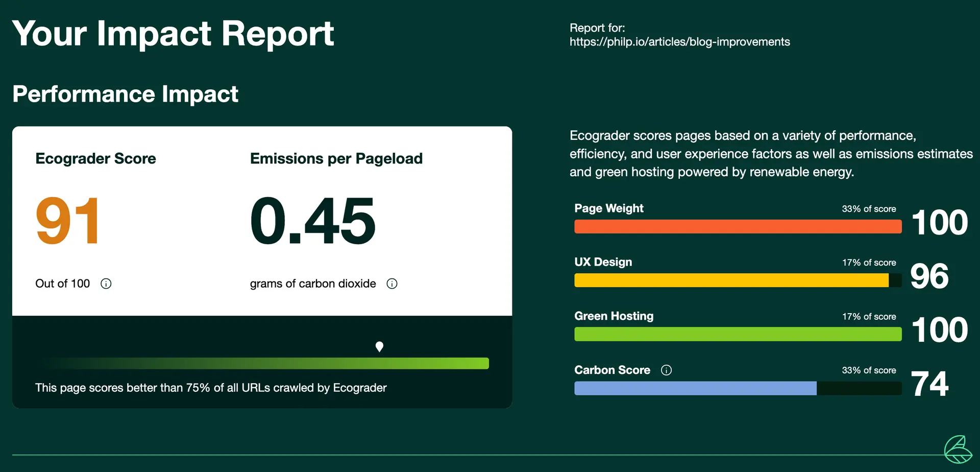980x472 pixels.
Task: Select the Ecograder leaf logo at bottom right
Action: point(959,449)
